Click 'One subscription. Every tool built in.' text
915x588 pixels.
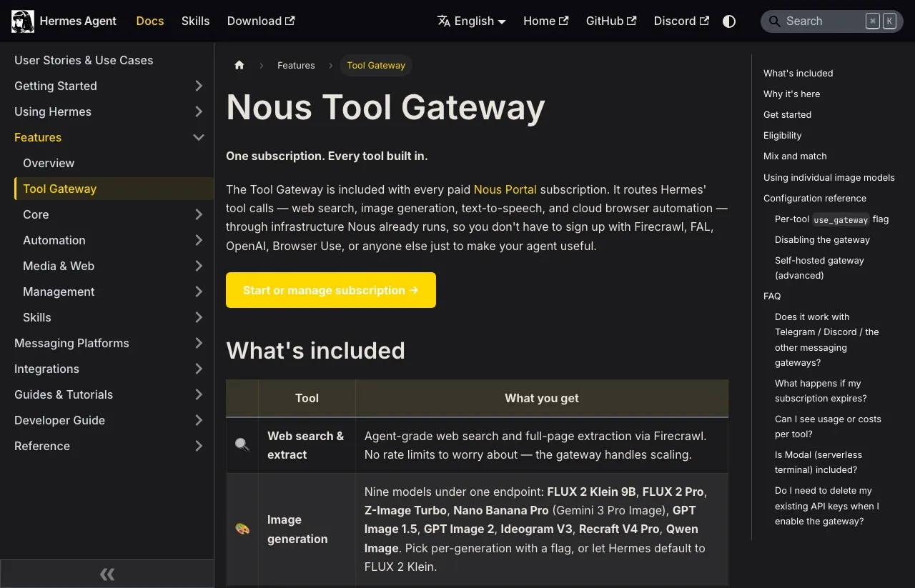pos(327,156)
